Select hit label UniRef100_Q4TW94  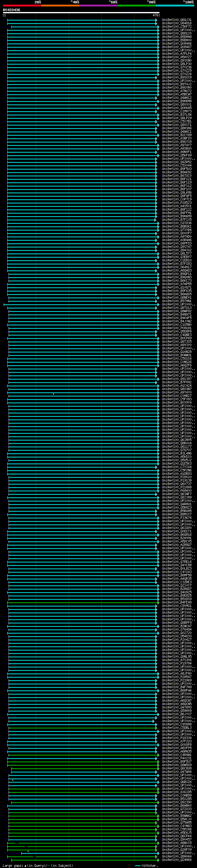[177, 772]
